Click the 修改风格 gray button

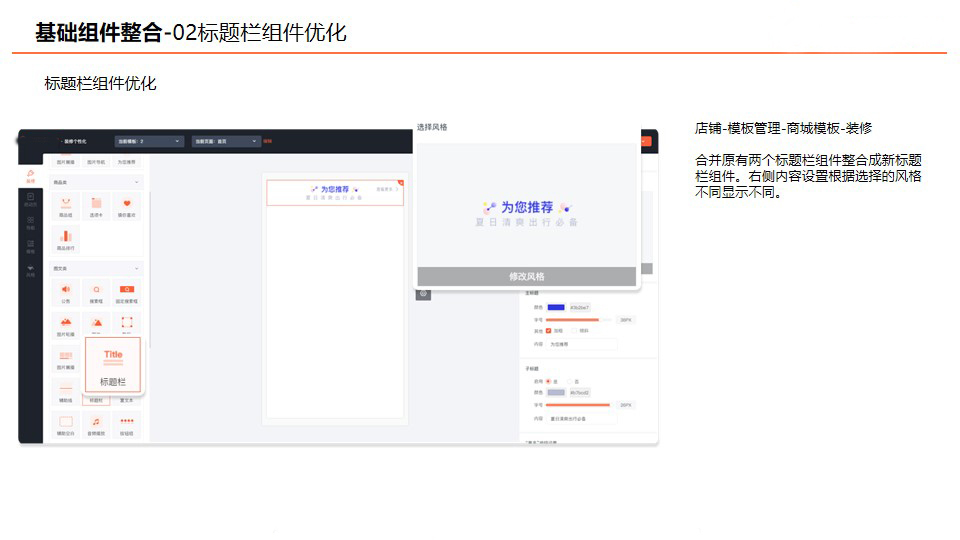(x=527, y=276)
